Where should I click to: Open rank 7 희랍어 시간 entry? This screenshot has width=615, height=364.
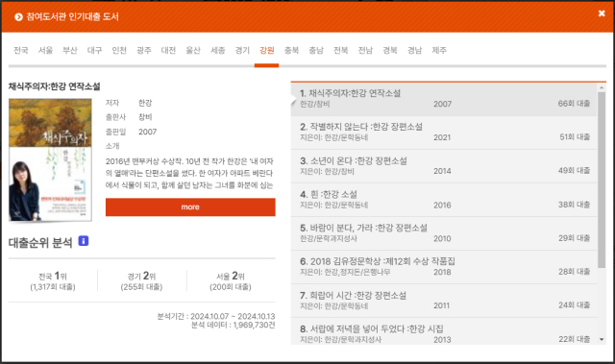444,301
